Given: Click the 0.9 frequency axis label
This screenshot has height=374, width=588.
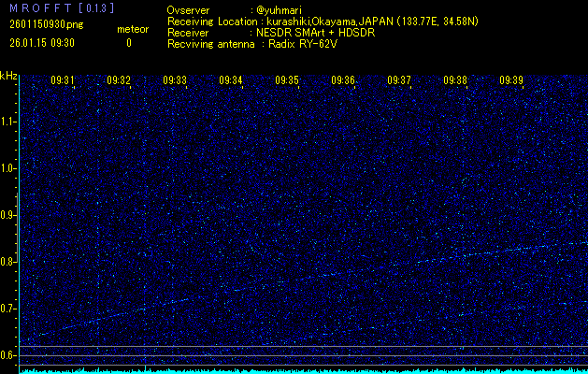Looking at the screenshot, I should point(9,215).
